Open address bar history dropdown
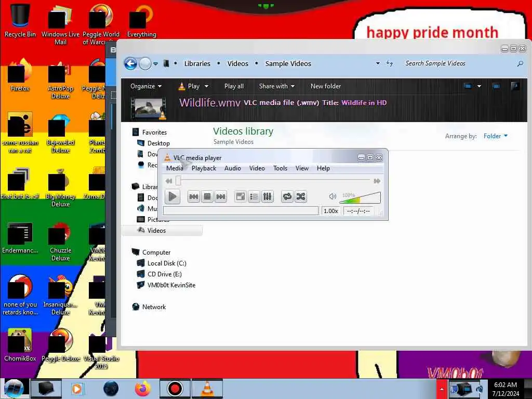 tap(378, 63)
